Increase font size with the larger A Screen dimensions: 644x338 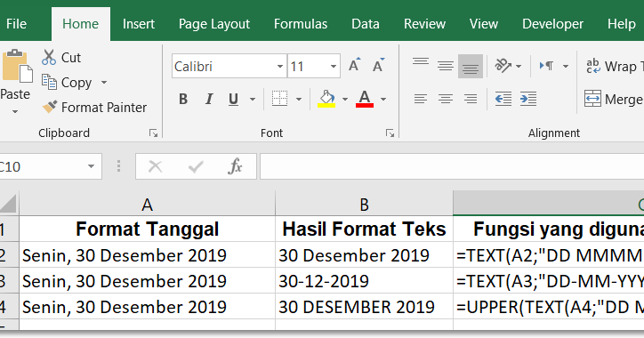click(x=354, y=65)
